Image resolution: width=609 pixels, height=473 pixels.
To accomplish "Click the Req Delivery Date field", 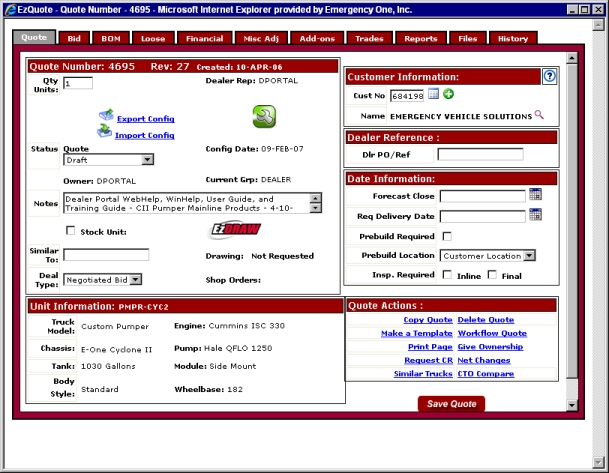I will click(483, 216).
